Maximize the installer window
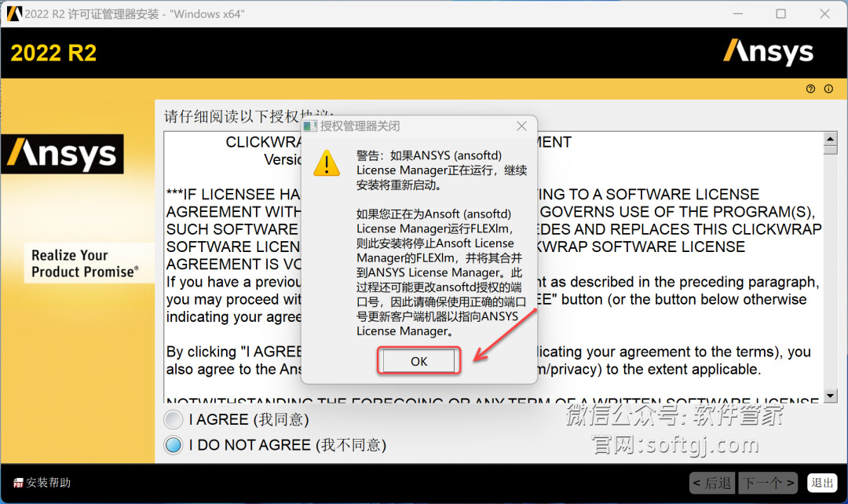Screen dimensions: 848x504 coord(781,13)
